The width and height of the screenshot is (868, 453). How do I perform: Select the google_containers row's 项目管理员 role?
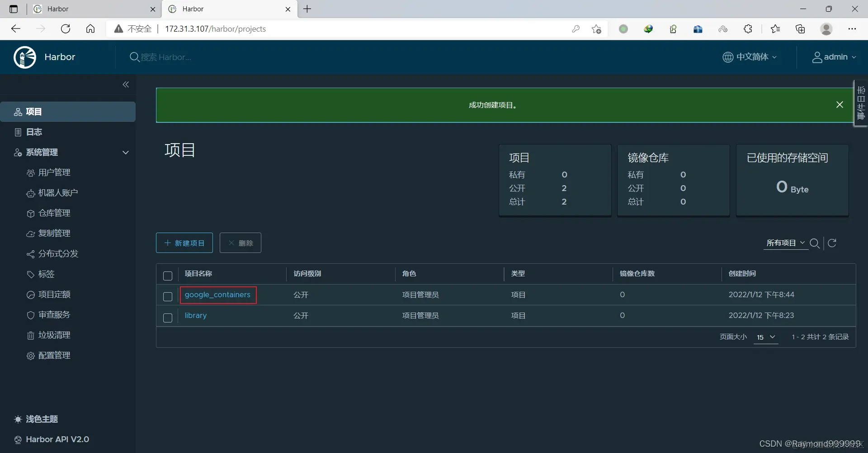(420, 294)
